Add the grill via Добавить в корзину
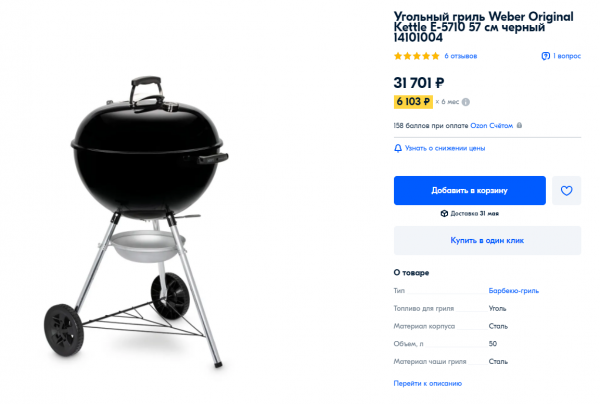Screen dimensions: 600x404 470,191
